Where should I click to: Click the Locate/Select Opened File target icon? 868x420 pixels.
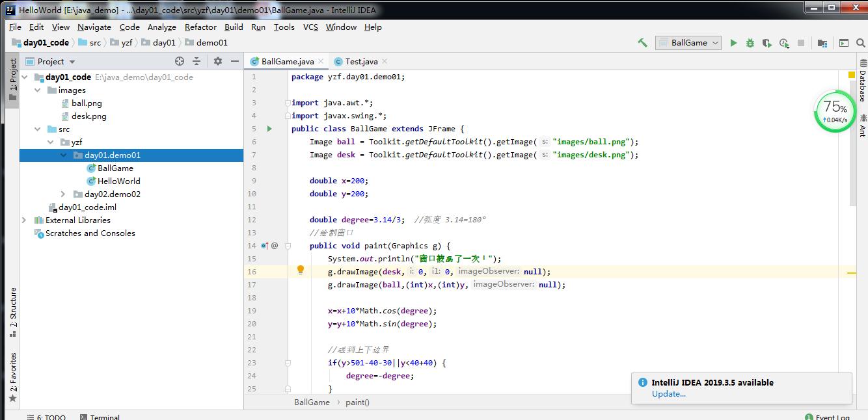click(180, 61)
